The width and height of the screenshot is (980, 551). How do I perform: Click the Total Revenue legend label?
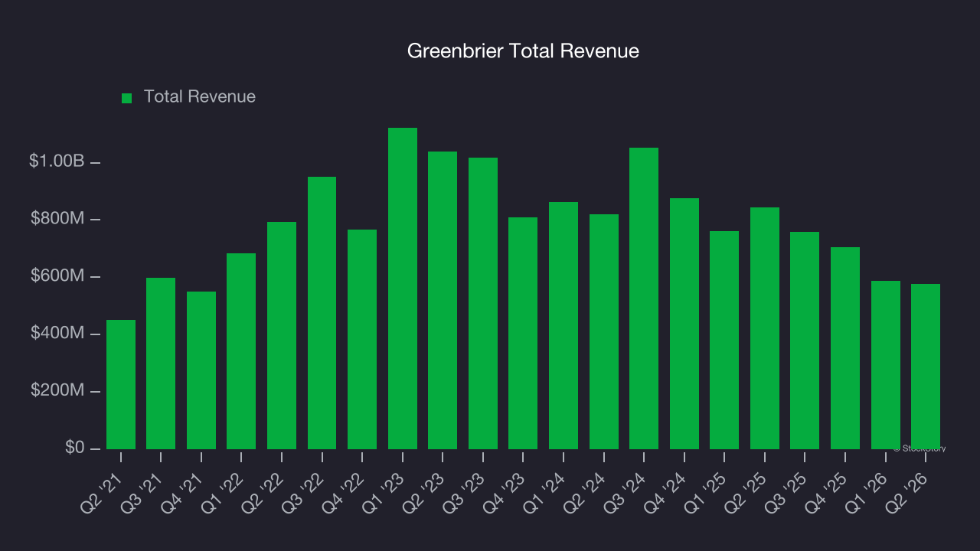click(x=200, y=97)
